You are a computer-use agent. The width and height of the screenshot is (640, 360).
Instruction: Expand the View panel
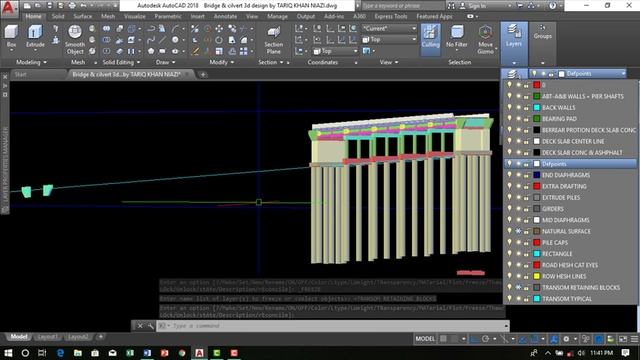(389, 62)
